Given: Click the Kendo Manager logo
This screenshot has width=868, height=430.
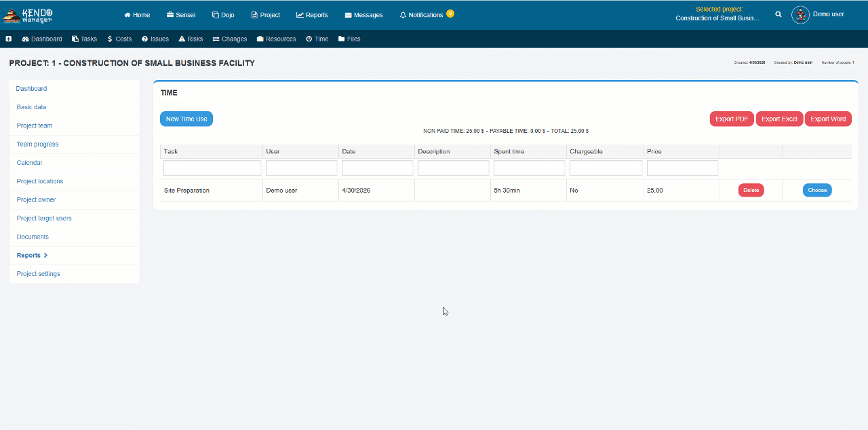Looking at the screenshot, I should [x=28, y=14].
